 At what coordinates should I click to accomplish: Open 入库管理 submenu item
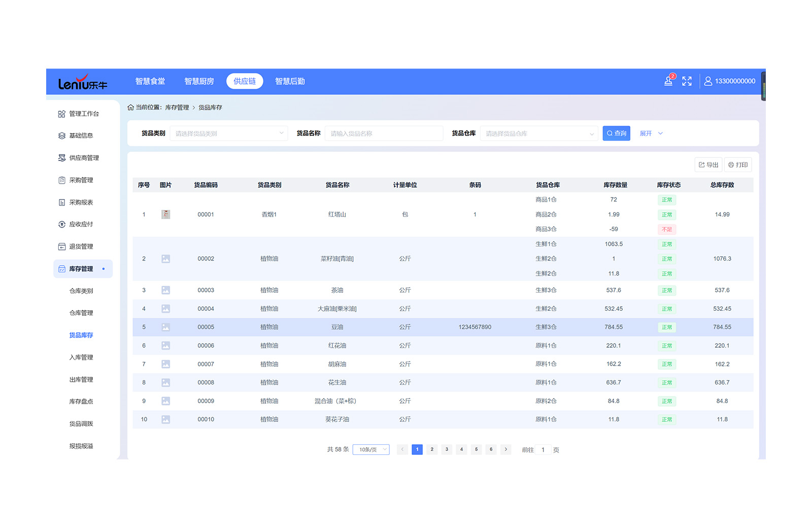[x=81, y=357]
